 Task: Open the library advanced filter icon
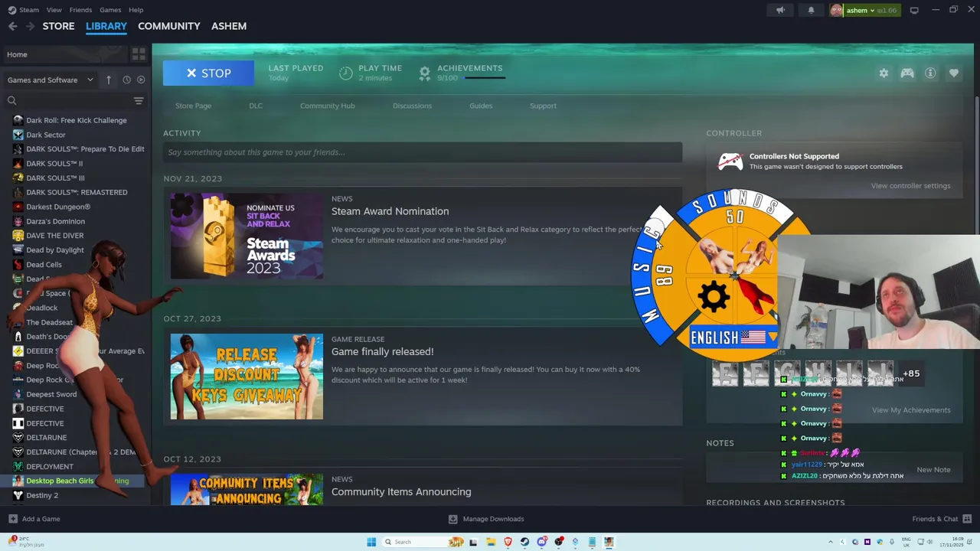pos(139,100)
